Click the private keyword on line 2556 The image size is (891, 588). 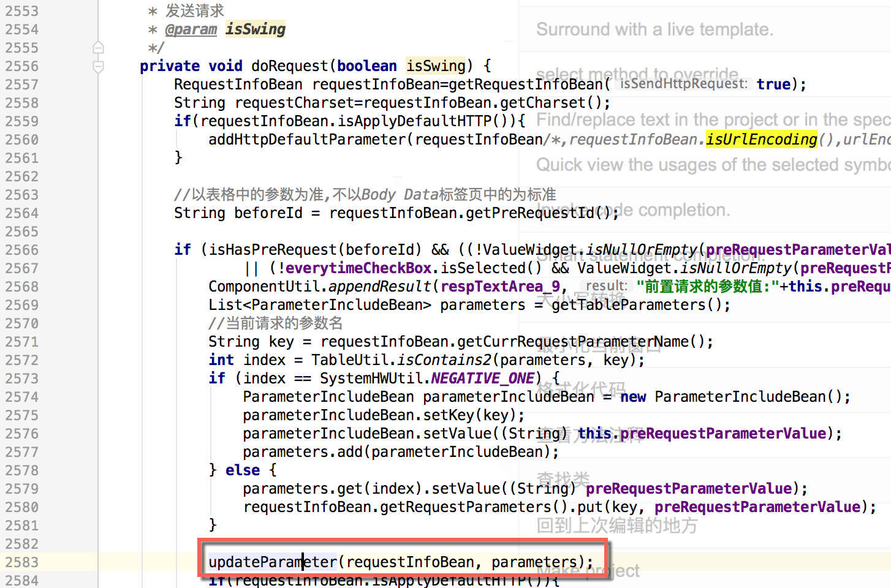(170, 66)
